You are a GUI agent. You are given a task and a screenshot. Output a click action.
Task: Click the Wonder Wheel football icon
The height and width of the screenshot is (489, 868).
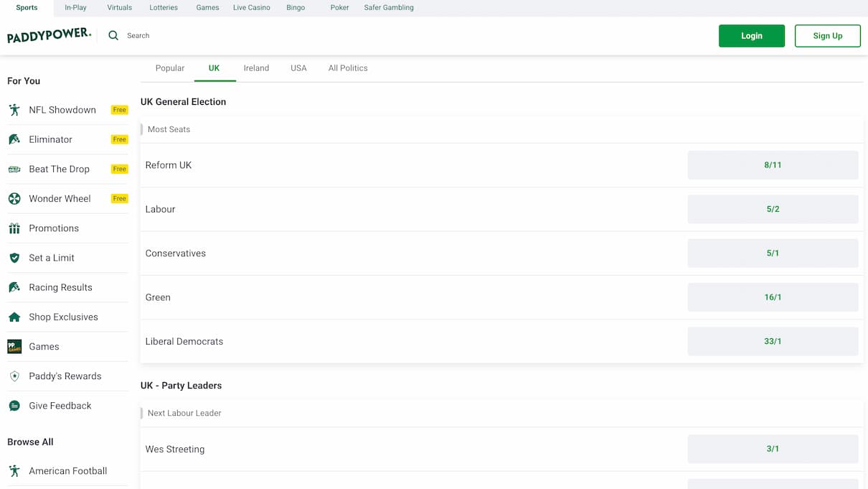pyautogui.click(x=14, y=199)
